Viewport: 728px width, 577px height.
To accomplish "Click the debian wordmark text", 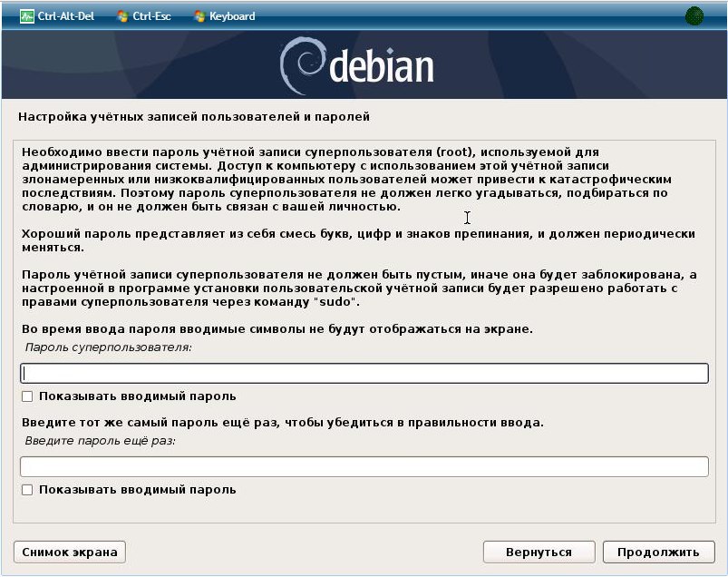I will pyautogui.click(x=381, y=65).
